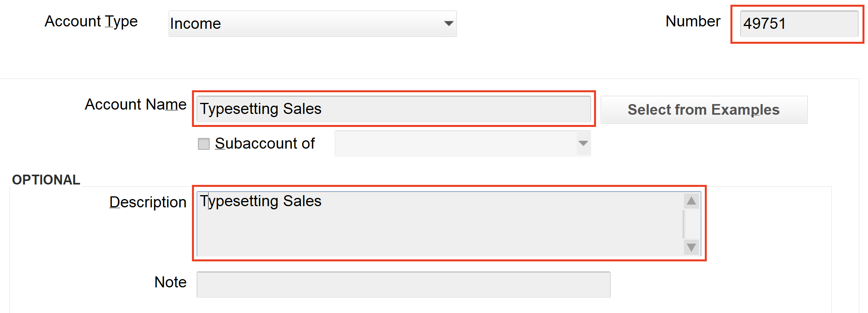868x313 pixels.
Task: Click the Account Type dropdown arrow
Action: (x=448, y=24)
